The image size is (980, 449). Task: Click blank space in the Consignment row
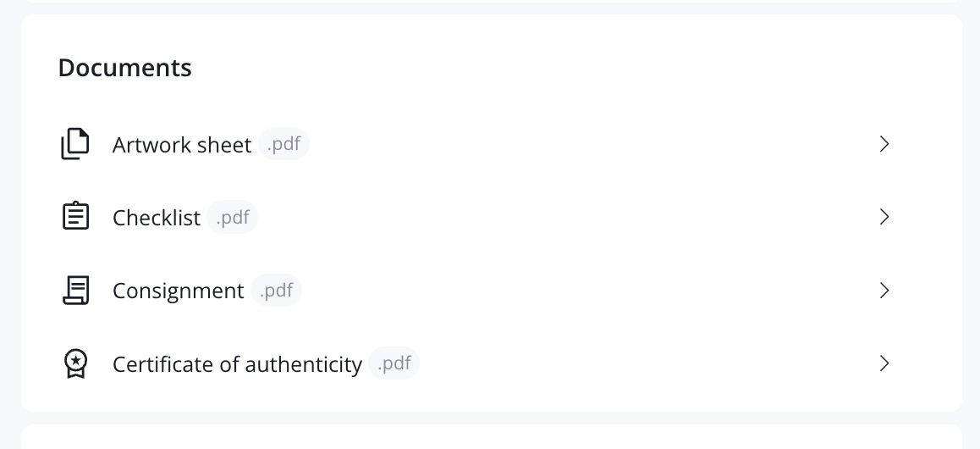(587, 291)
